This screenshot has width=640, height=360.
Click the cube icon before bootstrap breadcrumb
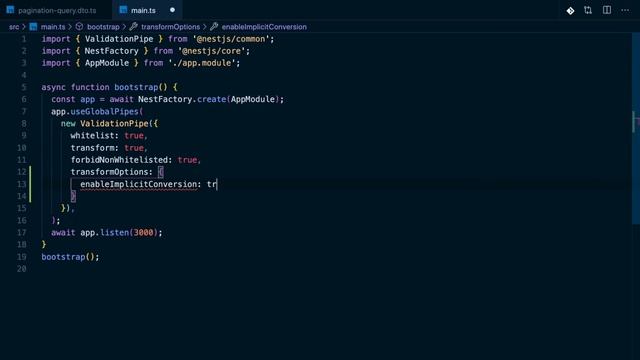[79, 27]
